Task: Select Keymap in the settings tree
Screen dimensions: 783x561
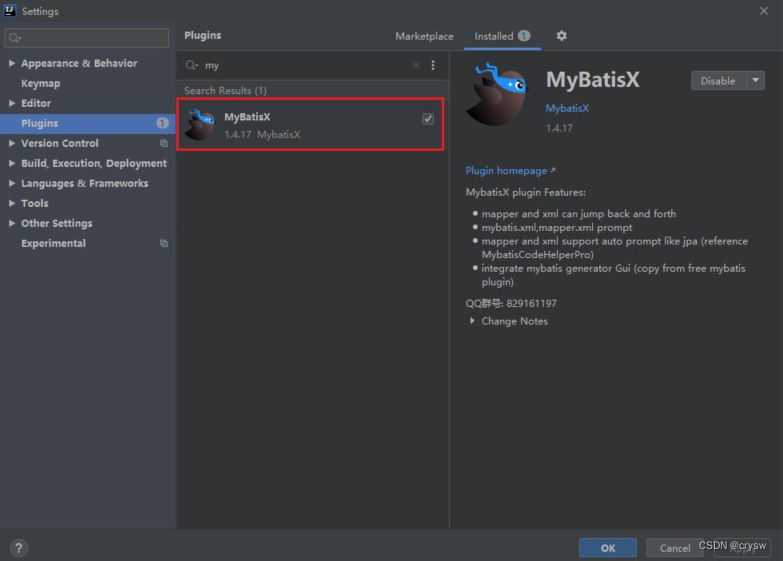Action: click(x=41, y=83)
